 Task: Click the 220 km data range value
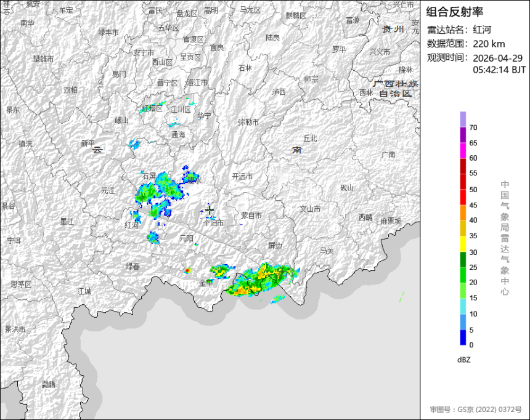point(489,44)
